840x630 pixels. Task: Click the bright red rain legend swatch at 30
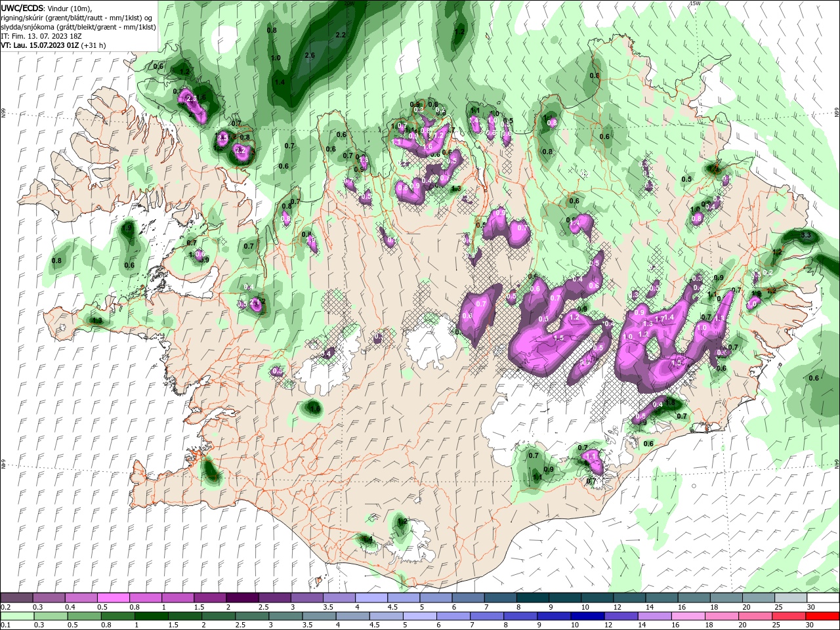pyautogui.click(x=824, y=618)
